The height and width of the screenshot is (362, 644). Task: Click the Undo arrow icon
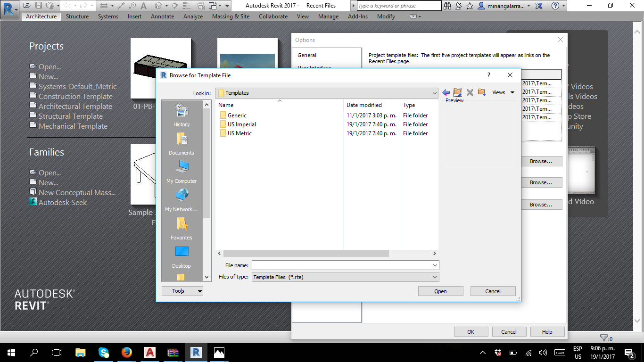point(67,5)
